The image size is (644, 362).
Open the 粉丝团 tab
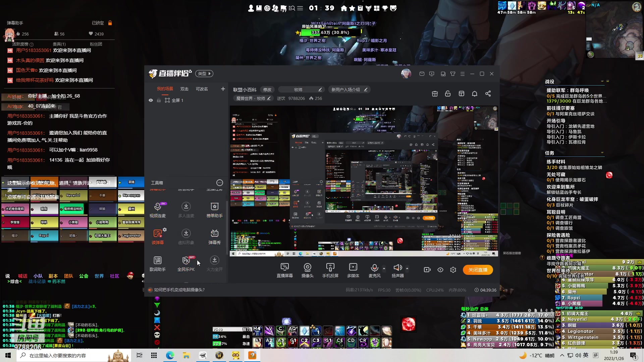click(96, 44)
